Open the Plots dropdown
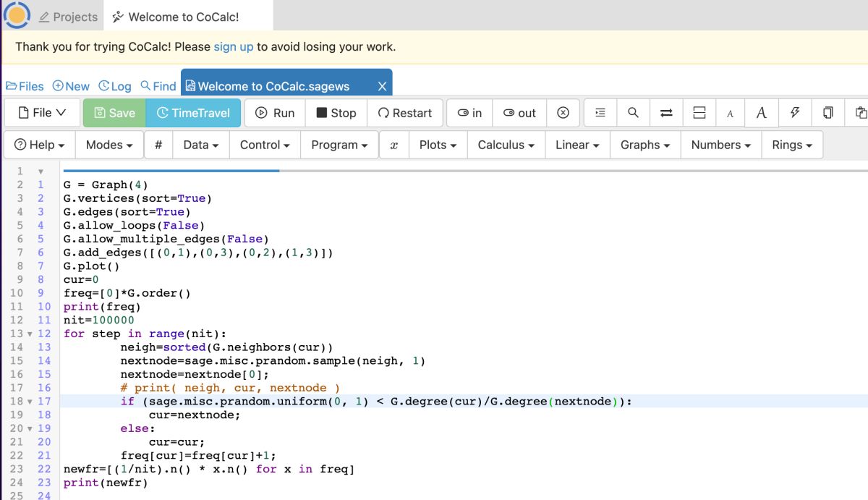The image size is (868, 500). coord(438,145)
